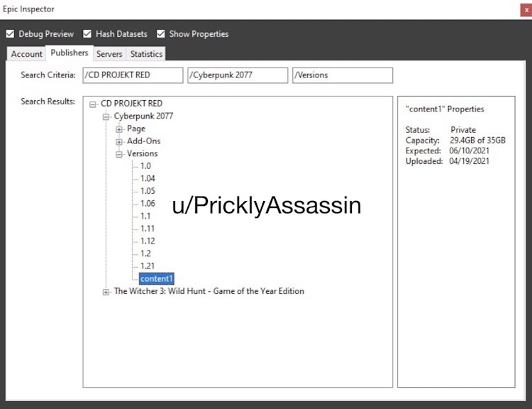Select version 1.05 in the tree
The width and height of the screenshot is (532, 409).
(x=148, y=191)
